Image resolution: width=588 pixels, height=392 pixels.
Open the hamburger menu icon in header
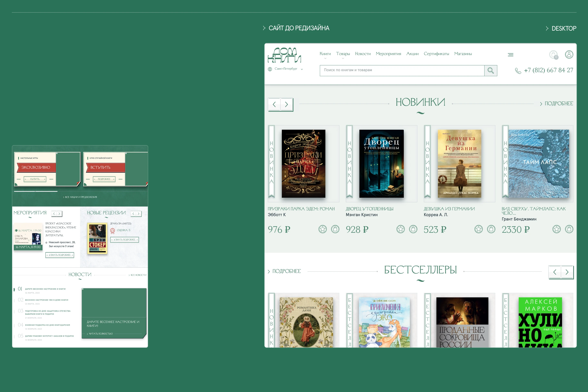pyautogui.click(x=510, y=55)
